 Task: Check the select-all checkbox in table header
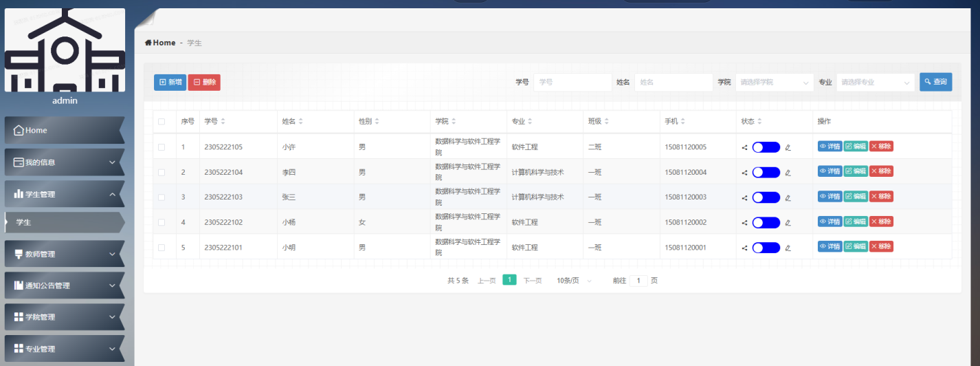162,122
